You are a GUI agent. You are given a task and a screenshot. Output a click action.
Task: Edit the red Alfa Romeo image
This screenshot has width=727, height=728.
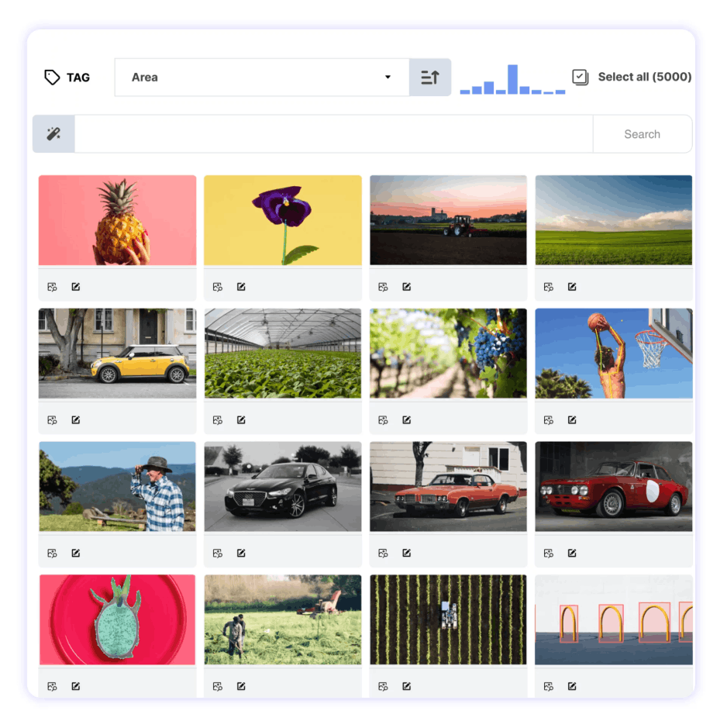[572, 553]
